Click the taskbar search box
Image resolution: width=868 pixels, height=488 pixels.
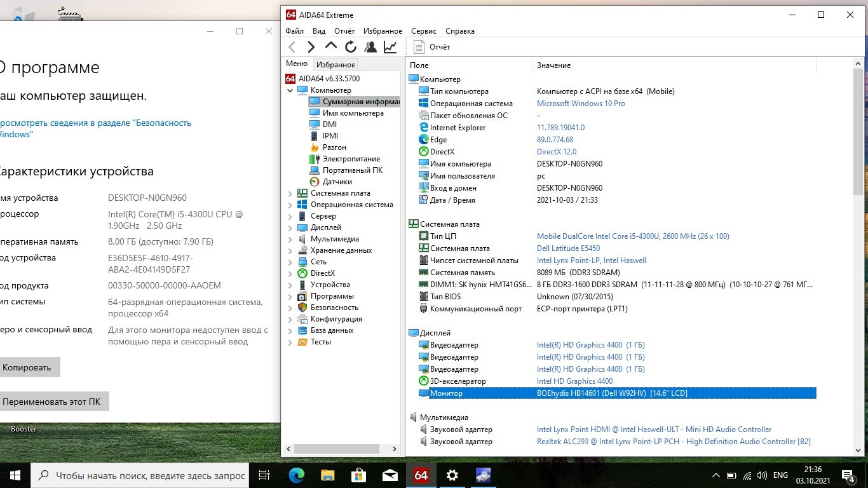coord(140,475)
